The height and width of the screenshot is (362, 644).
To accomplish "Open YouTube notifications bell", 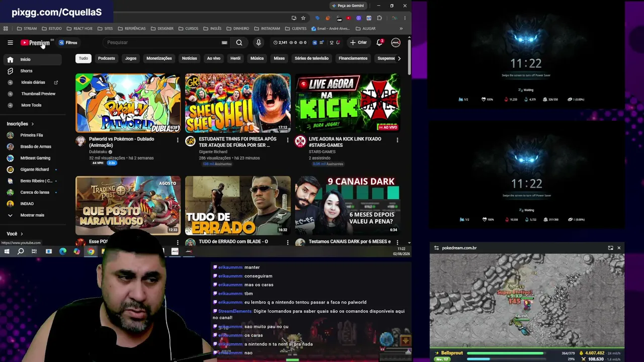I will coord(379,43).
